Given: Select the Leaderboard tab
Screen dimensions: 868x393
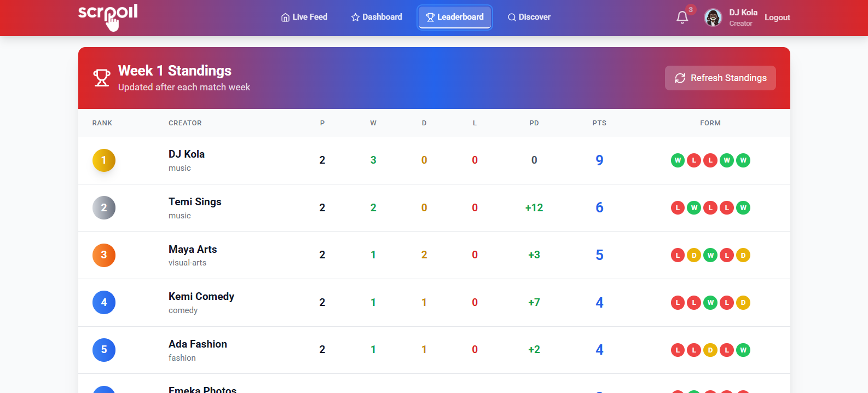Looking at the screenshot, I should click(455, 17).
